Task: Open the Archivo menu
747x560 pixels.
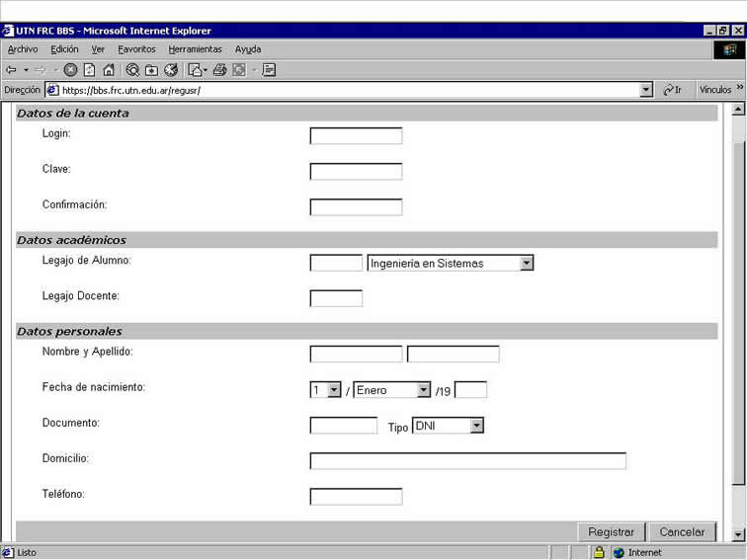Action: click(x=23, y=49)
